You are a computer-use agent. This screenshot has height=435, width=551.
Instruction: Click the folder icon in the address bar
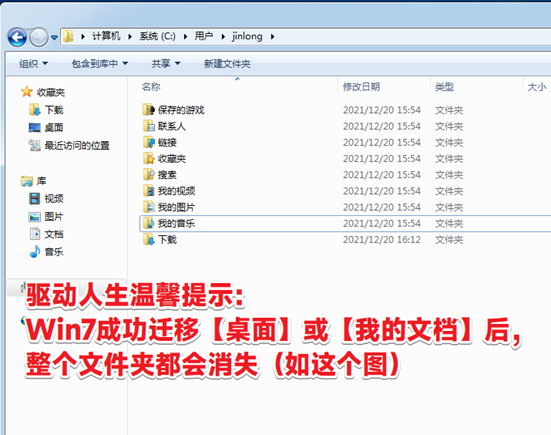pyautogui.click(x=68, y=36)
